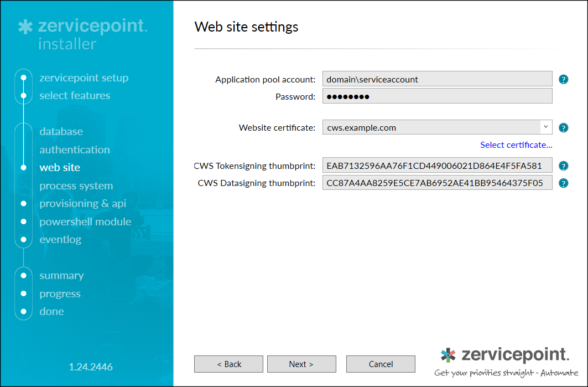
Task: Click the Password input field
Action: pos(437,96)
